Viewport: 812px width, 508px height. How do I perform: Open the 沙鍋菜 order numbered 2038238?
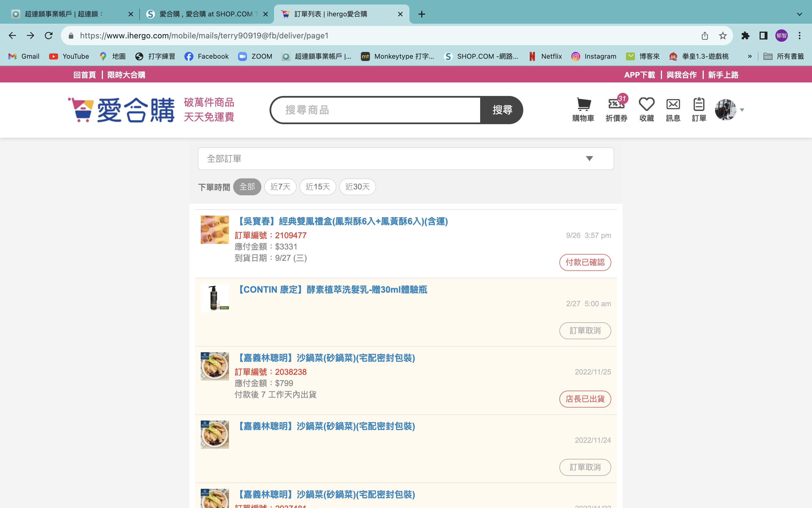[325, 358]
